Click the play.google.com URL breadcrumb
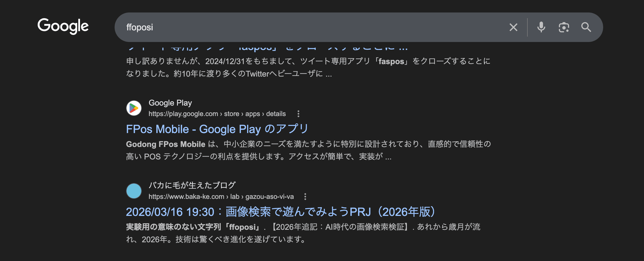Screen dimensions: 644x261 (217, 114)
